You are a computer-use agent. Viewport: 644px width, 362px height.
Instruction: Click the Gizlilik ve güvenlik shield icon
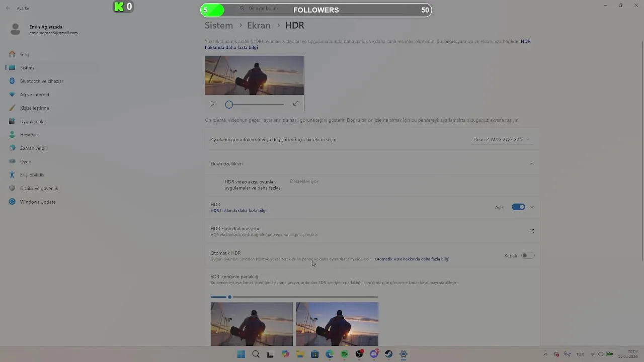pos(12,189)
